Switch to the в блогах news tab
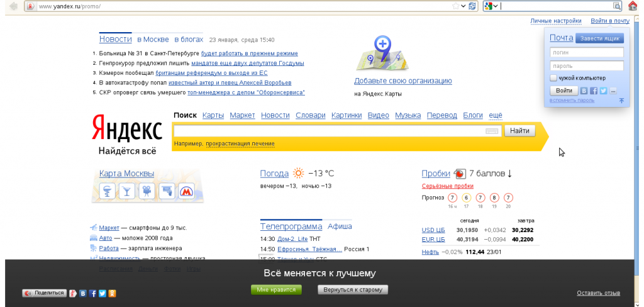The width and height of the screenshot is (644, 307). (189, 40)
